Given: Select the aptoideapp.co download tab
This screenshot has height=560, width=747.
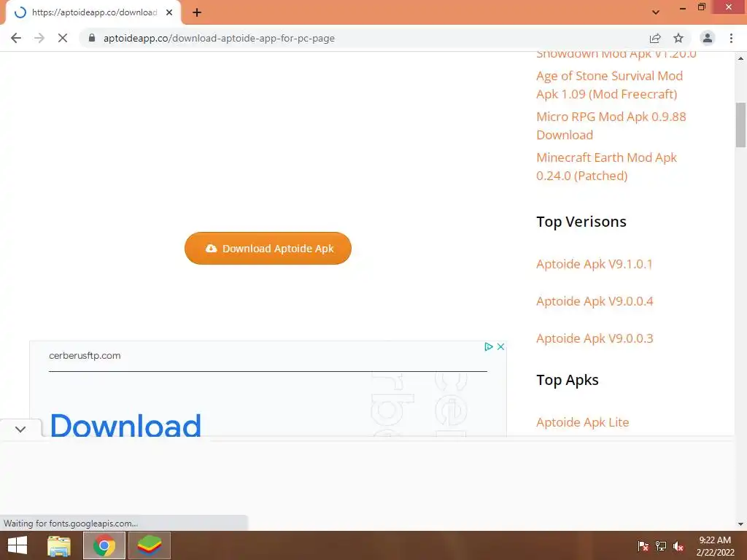Looking at the screenshot, I should pos(94,12).
